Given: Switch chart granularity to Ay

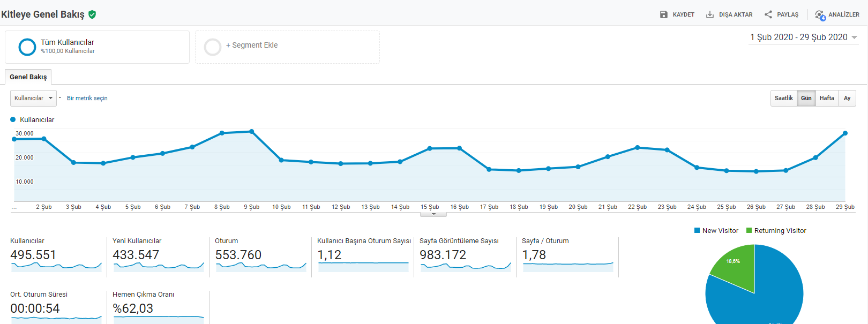Looking at the screenshot, I should click(847, 98).
